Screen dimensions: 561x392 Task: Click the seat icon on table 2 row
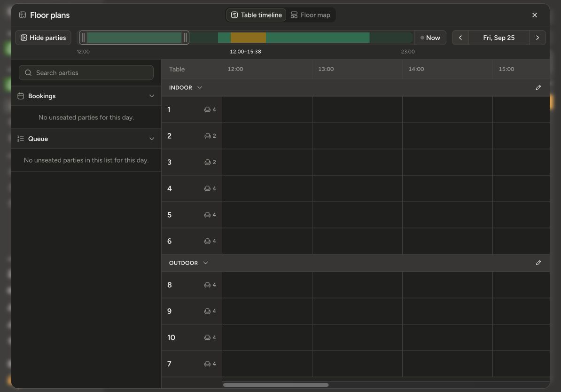(207, 136)
